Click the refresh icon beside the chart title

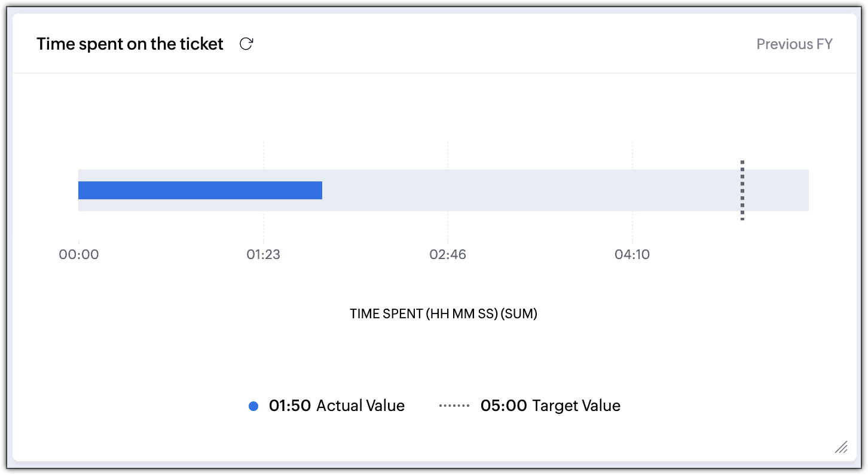click(246, 44)
